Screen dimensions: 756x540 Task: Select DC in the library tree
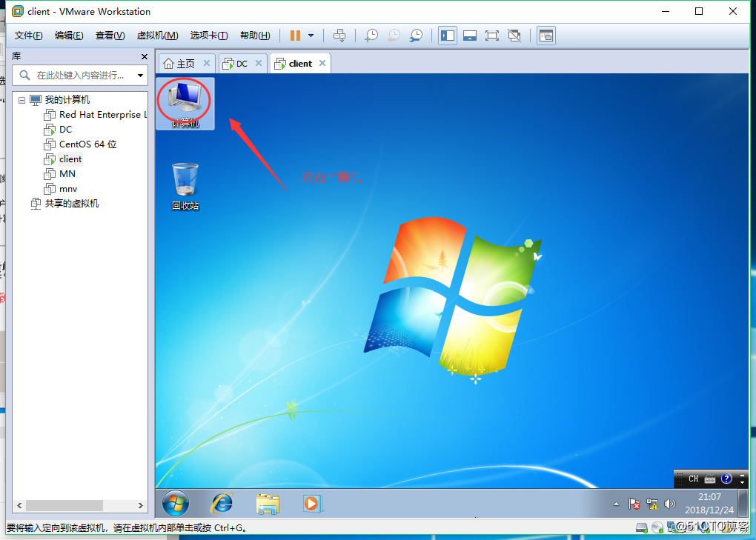59,130
